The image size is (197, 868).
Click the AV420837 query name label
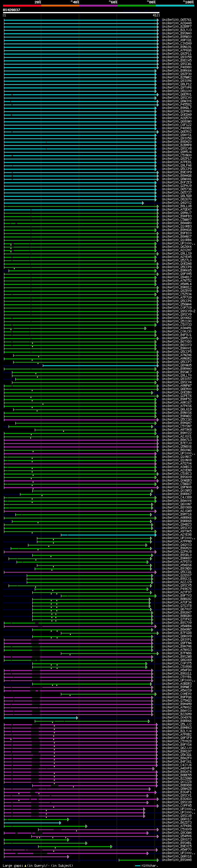(11, 10)
